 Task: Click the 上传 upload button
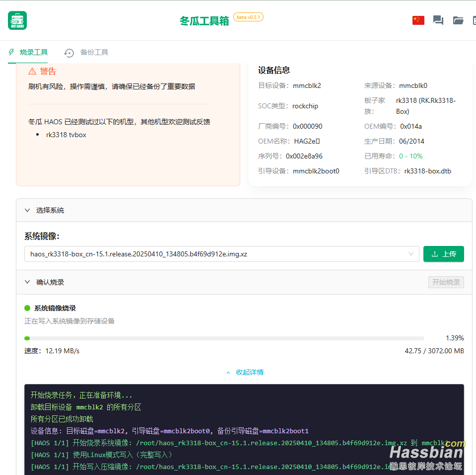click(444, 254)
